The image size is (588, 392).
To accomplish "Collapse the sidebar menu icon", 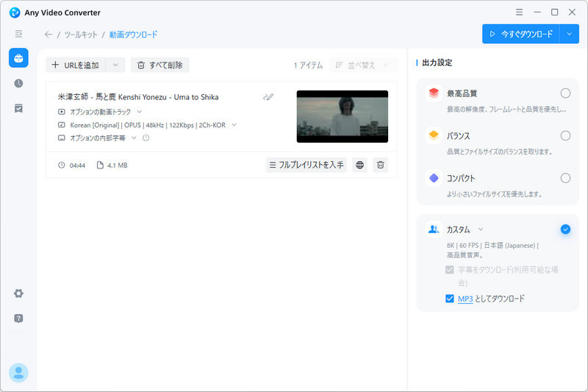I will click(18, 34).
